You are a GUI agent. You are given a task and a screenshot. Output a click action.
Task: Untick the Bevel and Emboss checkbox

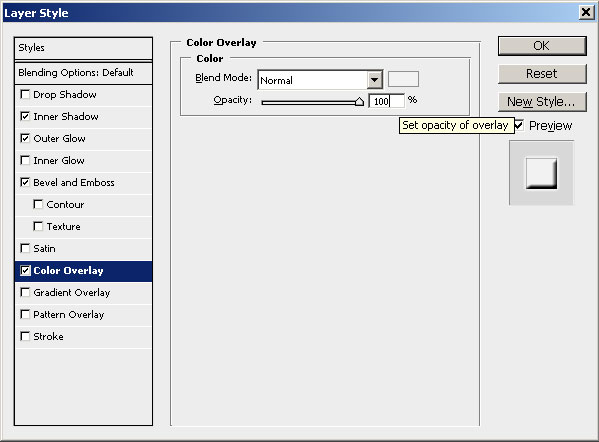[25, 182]
